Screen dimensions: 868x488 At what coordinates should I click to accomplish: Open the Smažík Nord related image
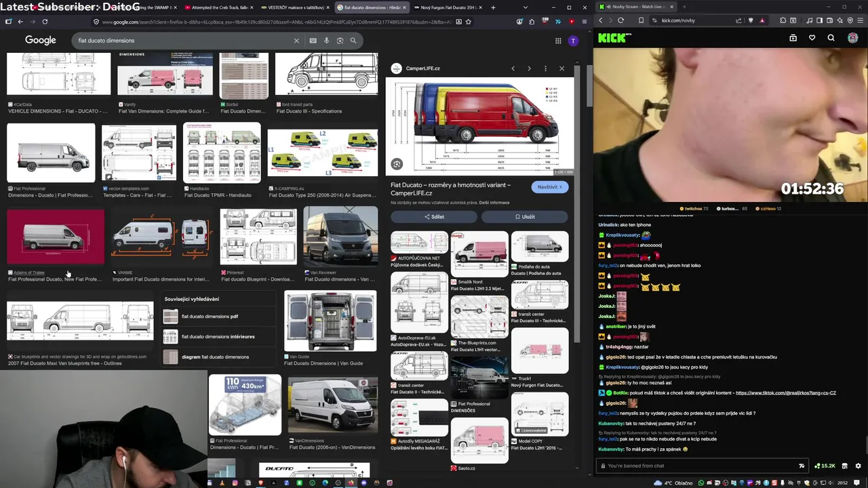pos(479,253)
